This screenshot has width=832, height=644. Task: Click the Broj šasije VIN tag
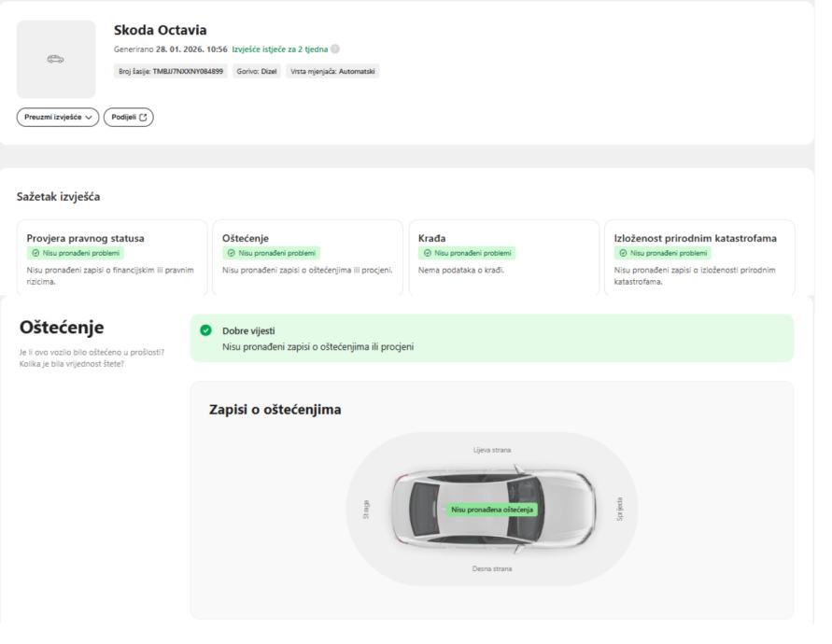(x=170, y=71)
